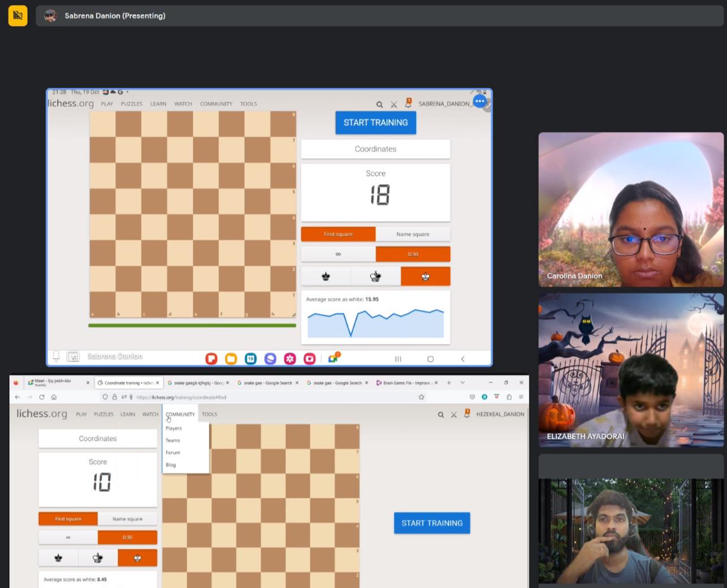The image size is (727, 588).
Task: Click browser extensions icon
Action: click(508, 397)
